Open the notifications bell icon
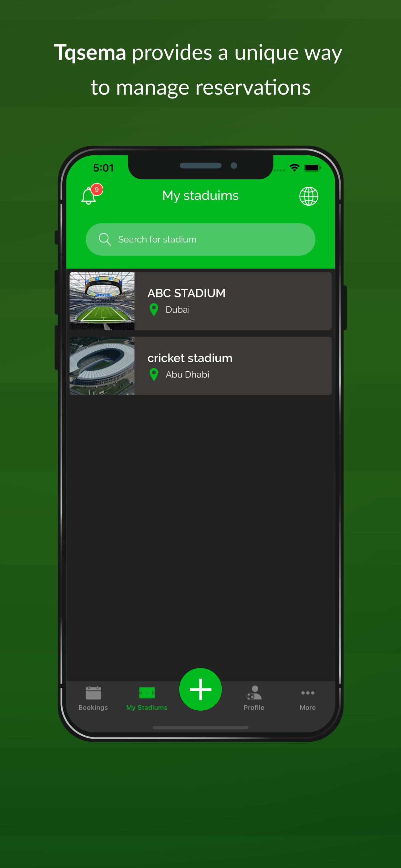This screenshot has width=401, height=868. click(x=88, y=196)
